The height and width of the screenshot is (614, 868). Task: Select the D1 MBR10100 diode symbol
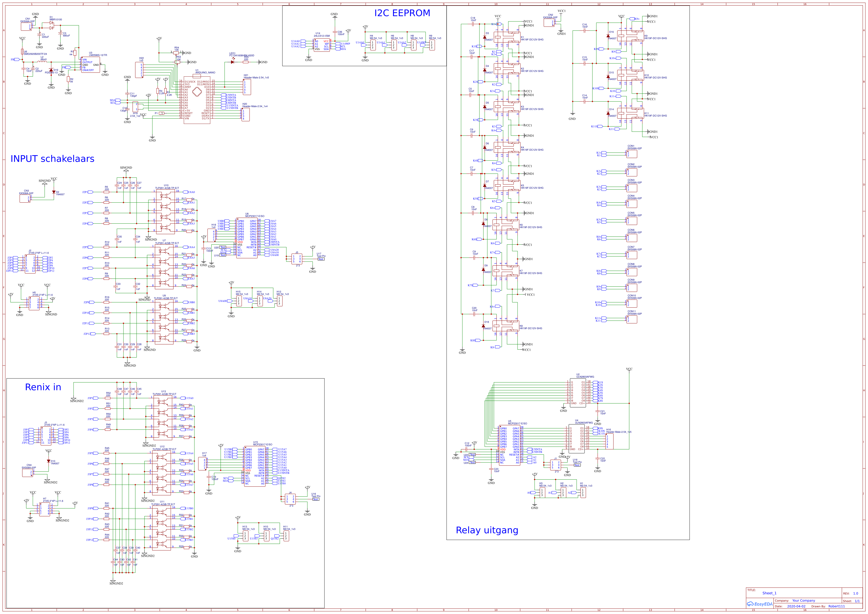point(51,25)
